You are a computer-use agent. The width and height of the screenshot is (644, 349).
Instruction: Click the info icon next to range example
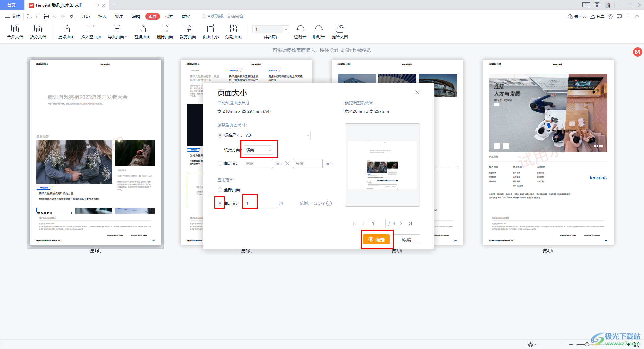[329, 203]
